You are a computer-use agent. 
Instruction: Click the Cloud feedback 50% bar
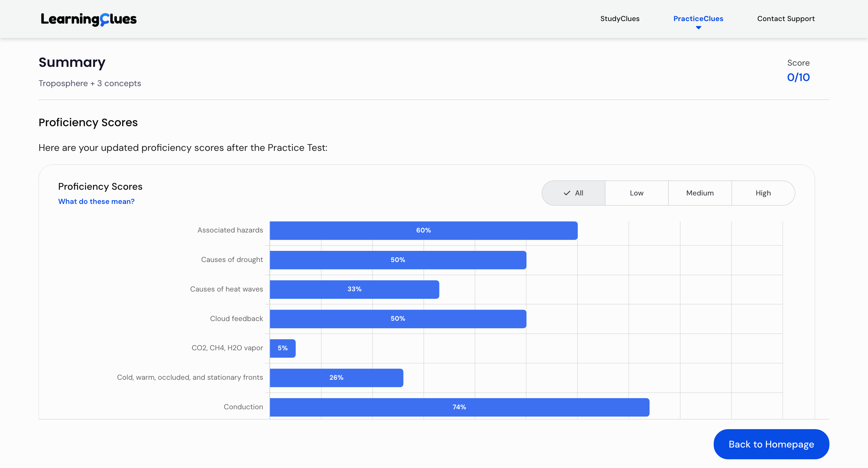[398, 319]
